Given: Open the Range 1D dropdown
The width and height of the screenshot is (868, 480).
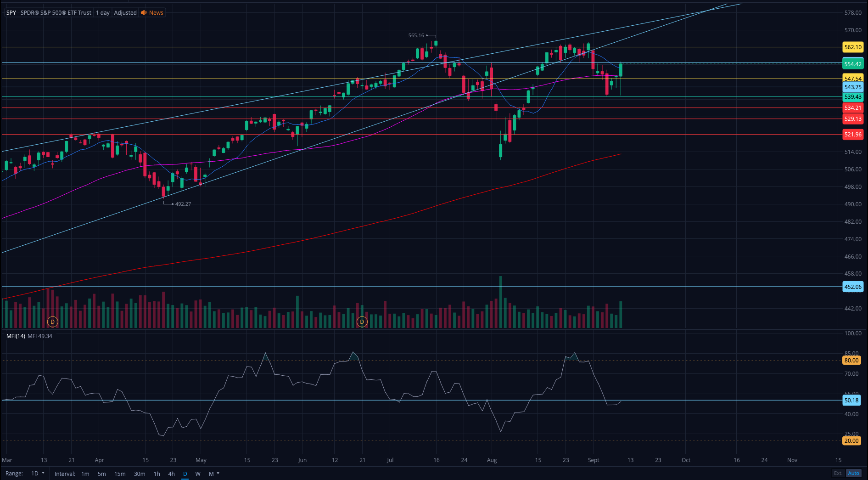Looking at the screenshot, I should click(38, 474).
